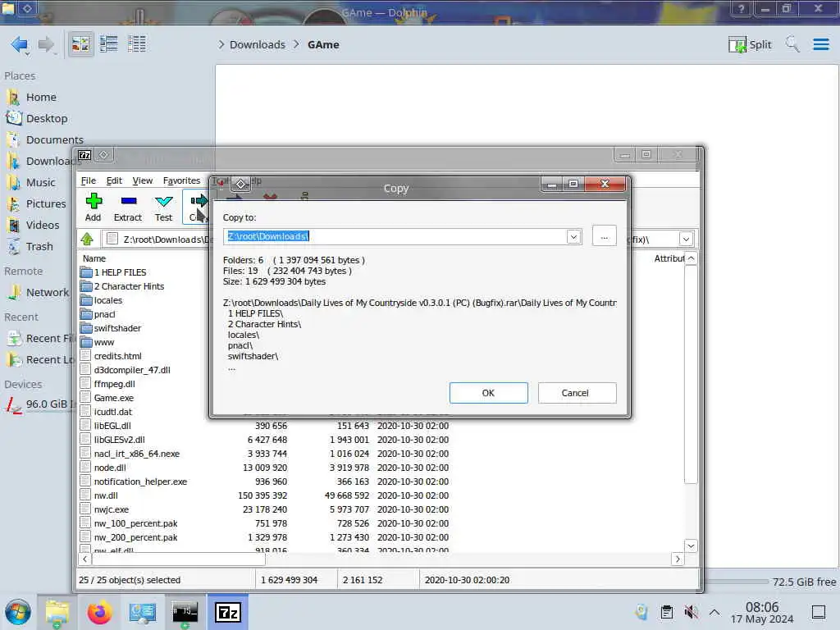The width and height of the screenshot is (840, 630).
Task: Click the Copy to path input field
Action: click(x=395, y=236)
